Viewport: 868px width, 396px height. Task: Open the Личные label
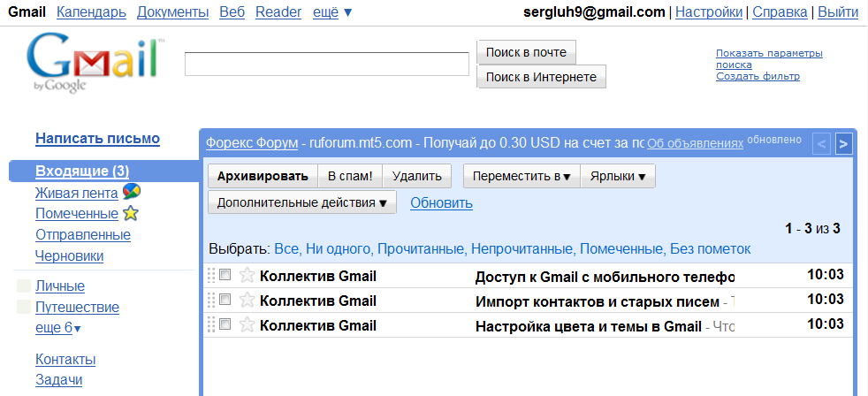click(x=60, y=286)
